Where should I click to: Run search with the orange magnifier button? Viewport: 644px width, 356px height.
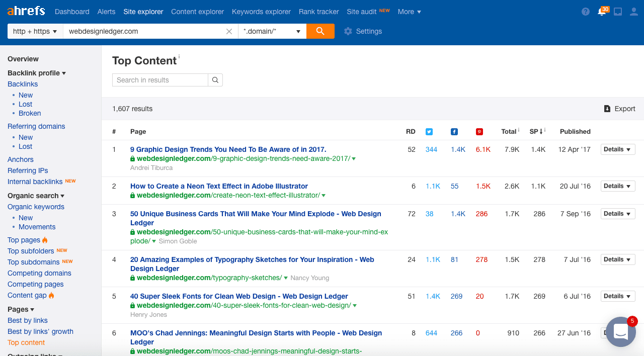click(x=320, y=31)
